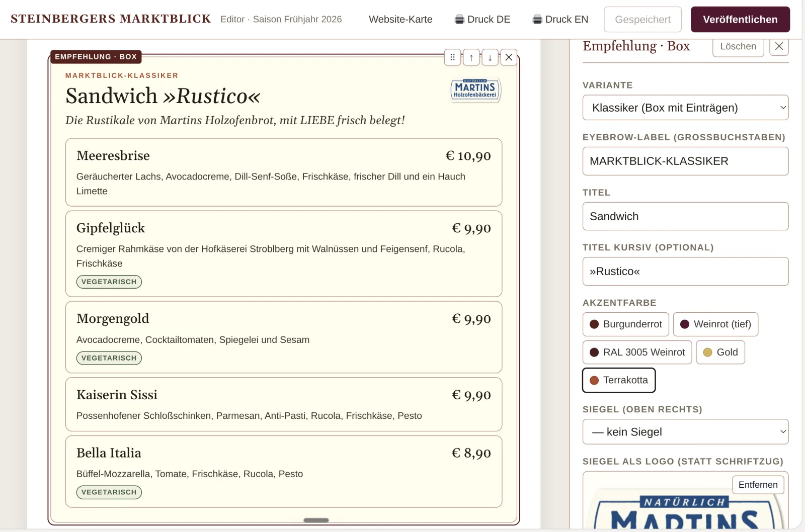Click the Löschen button in the panel
The height and width of the screenshot is (532, 805).
tap(738, 46)
